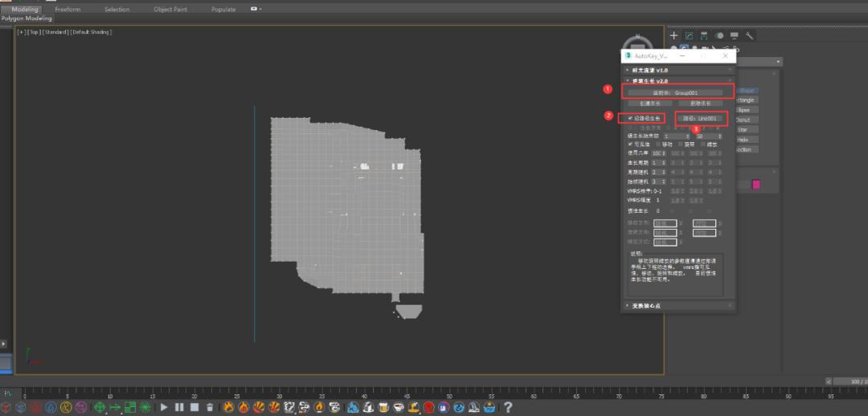
Task: Select the red splatter preset icon
Action: pos(428,407)
